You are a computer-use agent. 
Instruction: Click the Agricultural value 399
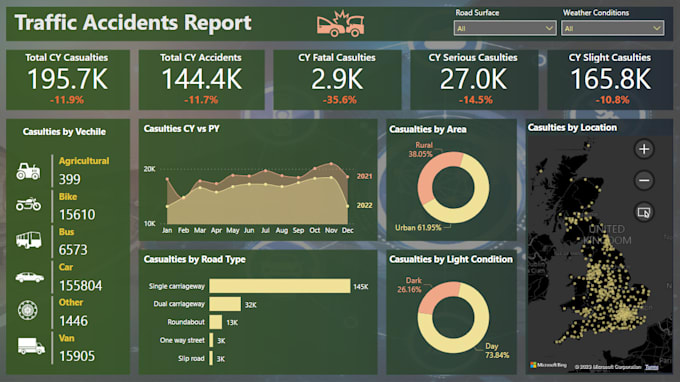[x=69, y=179]
